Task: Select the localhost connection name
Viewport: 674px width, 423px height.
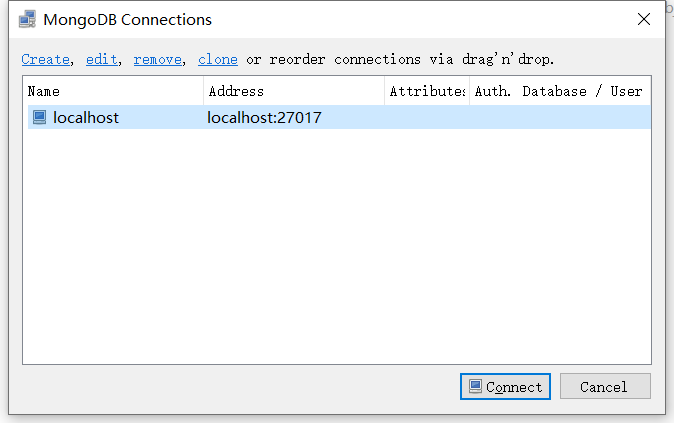Action: (85, 117)
